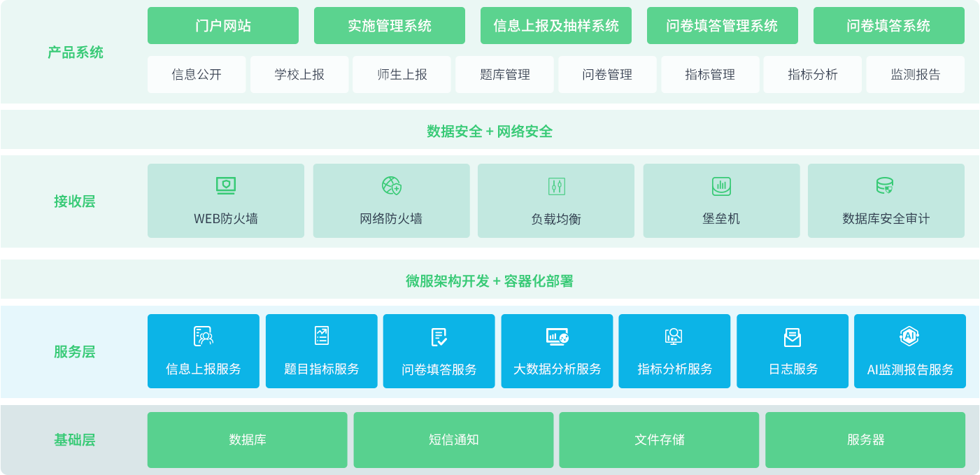
Task: Click the 网络防火墙 globe icon
Action: click(x=391, y=186)
